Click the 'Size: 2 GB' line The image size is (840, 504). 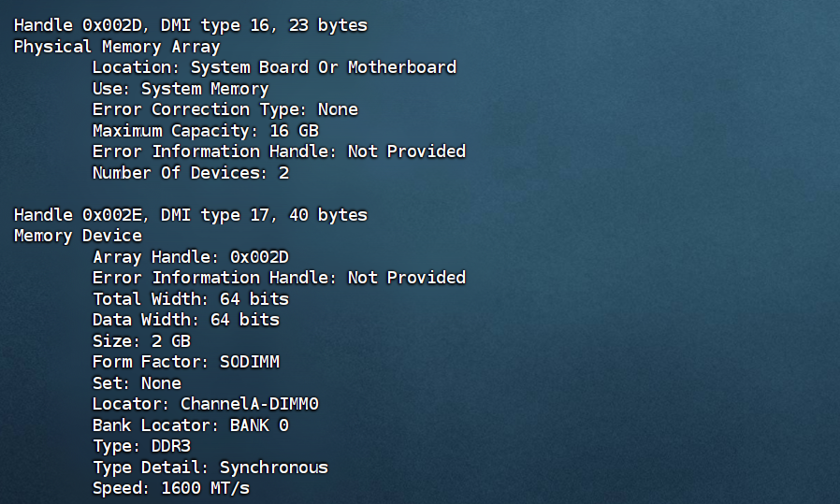tap(141, 341)
